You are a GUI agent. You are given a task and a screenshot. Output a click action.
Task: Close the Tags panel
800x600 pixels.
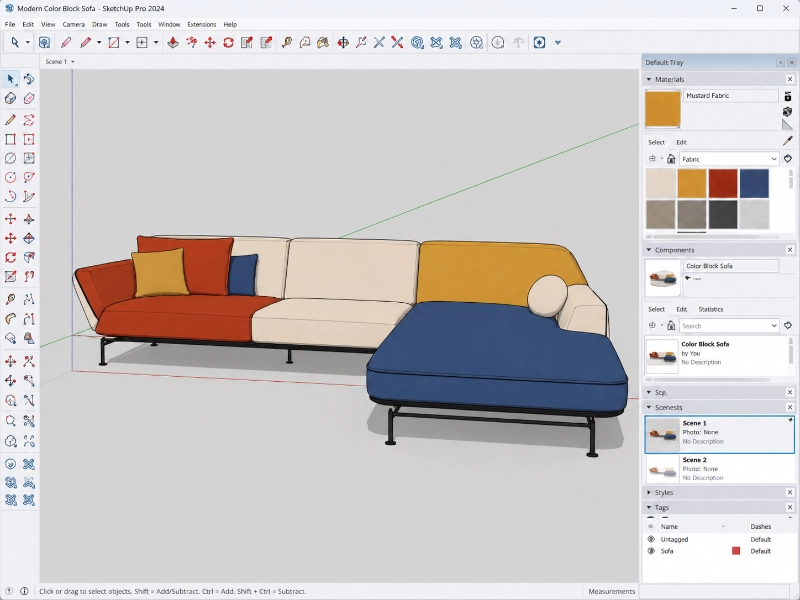[x=790, y=507]
